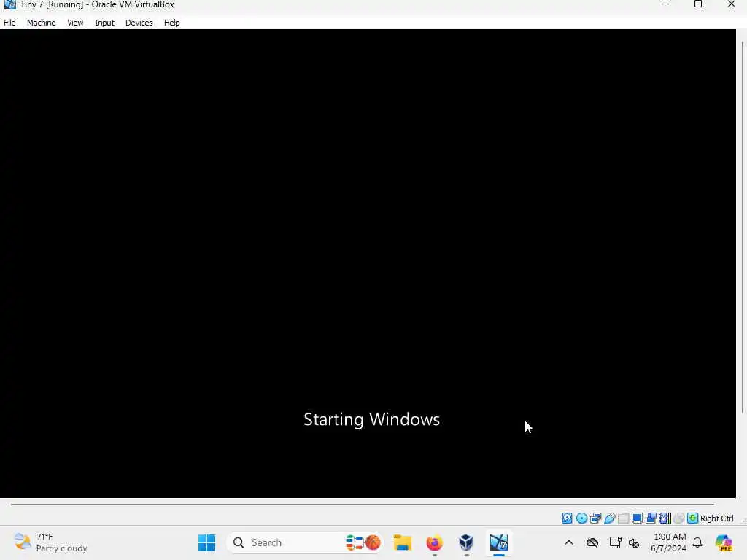
Task: Open the View menu
Action: (75, 23)
